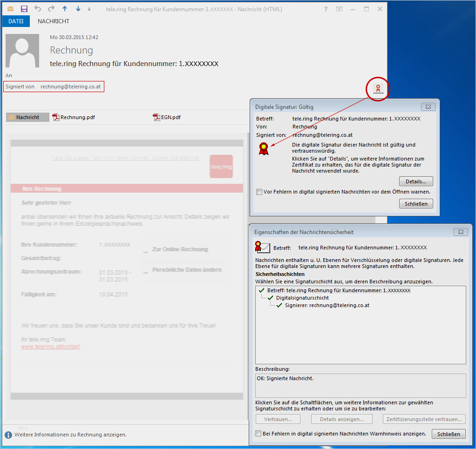This screenshot has height=449, width=476.
Task: Click the date 'Mo 30.03.2015 12:42'
Action: (74, 37)
